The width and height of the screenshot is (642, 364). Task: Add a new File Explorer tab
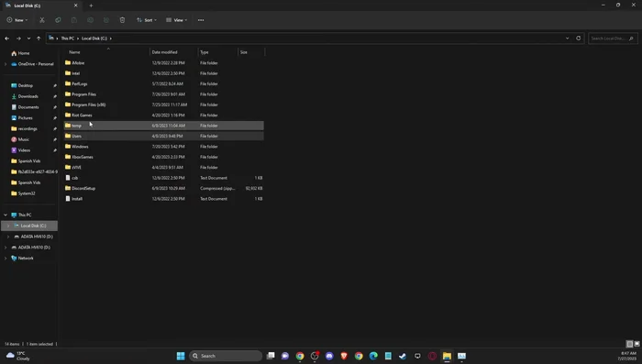click(x=91, y=6)
